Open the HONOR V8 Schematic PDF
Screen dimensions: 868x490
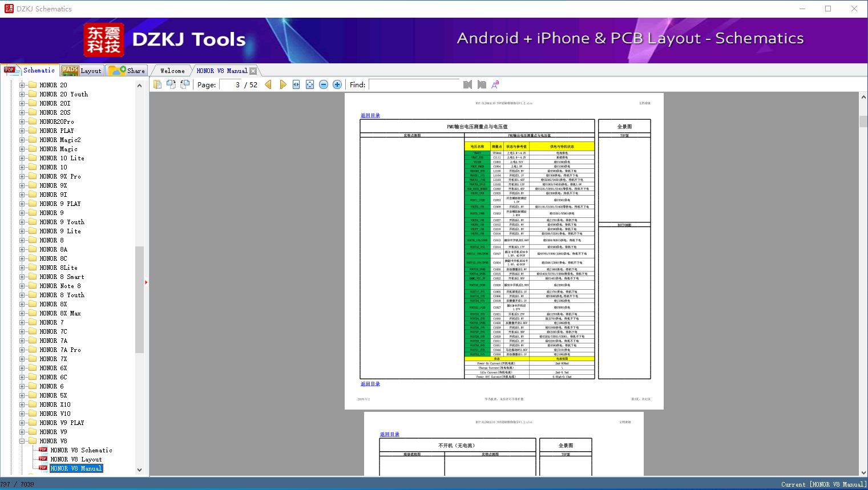tap(81, 450)
